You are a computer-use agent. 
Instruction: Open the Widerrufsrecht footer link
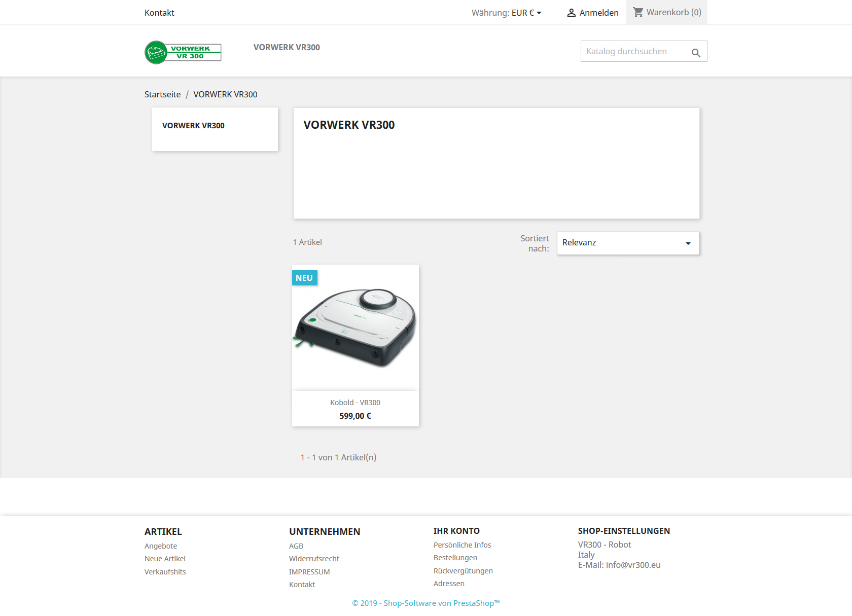(314, 559)
